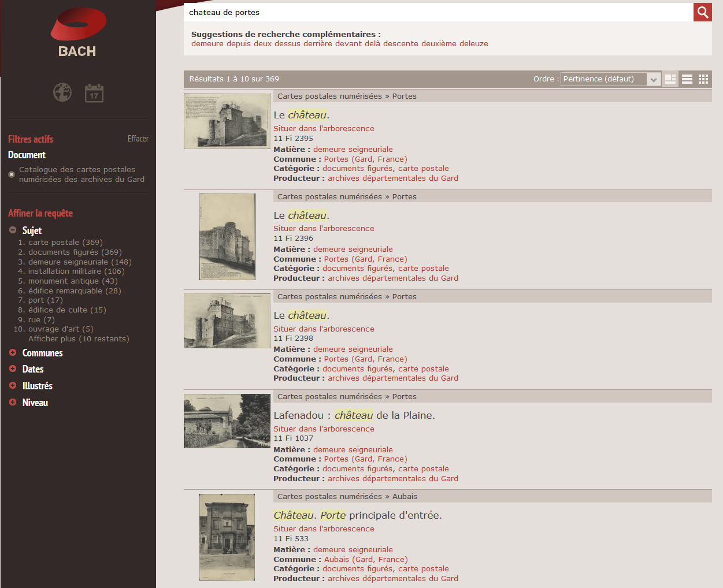This screenshot has width=723, height=588.
Task: Filter by demeure seigneuriale subject facet
Action: (x=75, y=261)
